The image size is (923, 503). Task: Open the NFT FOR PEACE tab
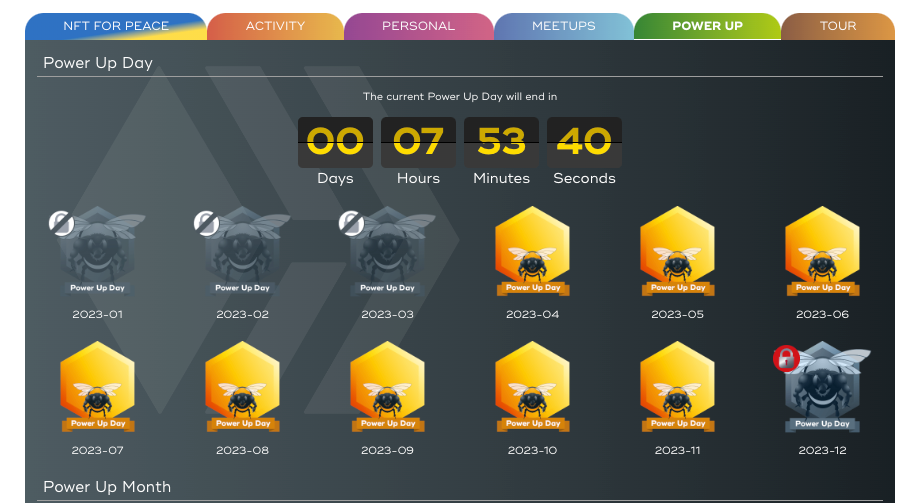tap(116, 26)
